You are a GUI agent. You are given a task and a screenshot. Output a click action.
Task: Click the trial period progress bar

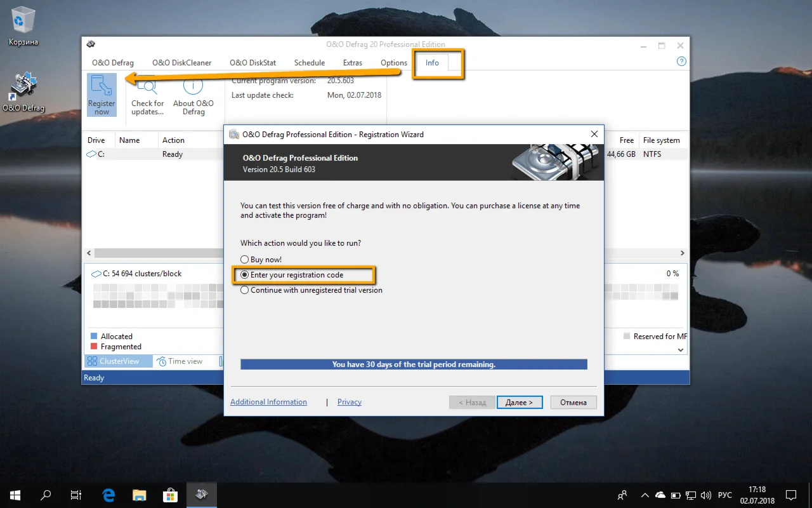click(x=414, y=364)
